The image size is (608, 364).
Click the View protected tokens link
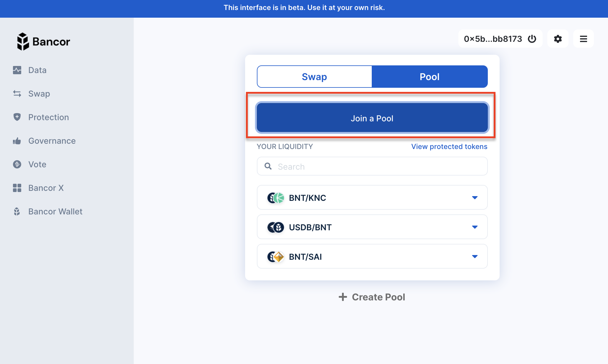pos(449,146)
